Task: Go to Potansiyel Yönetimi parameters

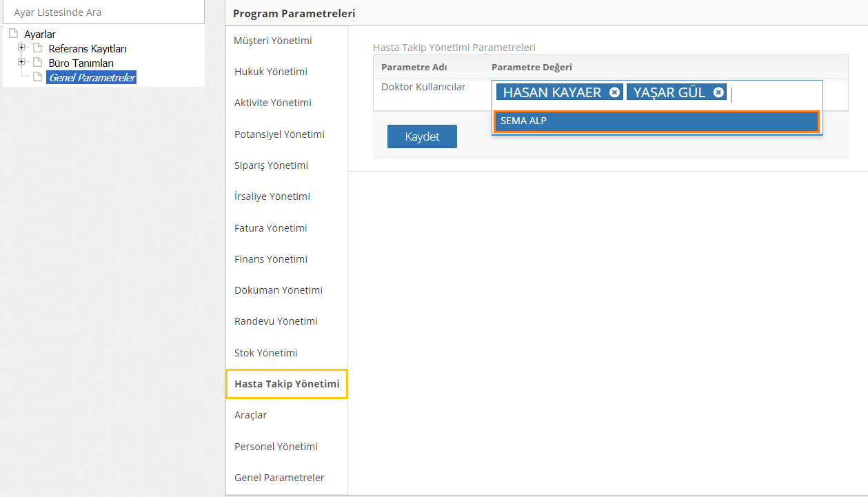Action: (x=279, y=134)
